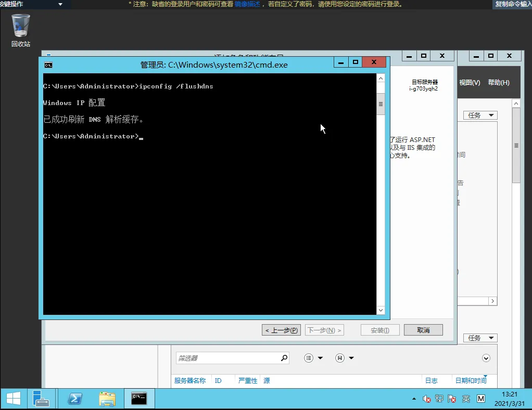Expand the circled chevron in the events panel
Image resolution: width=532 pixels, height=410 pixels.
tap(486, 358)
